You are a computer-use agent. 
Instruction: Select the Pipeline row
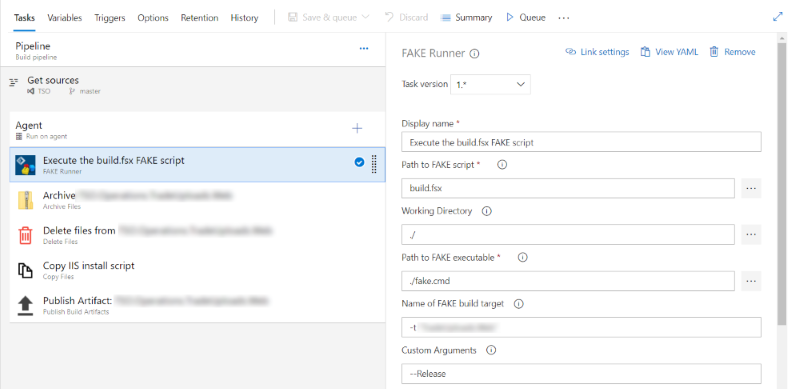(x=193, y=50)
